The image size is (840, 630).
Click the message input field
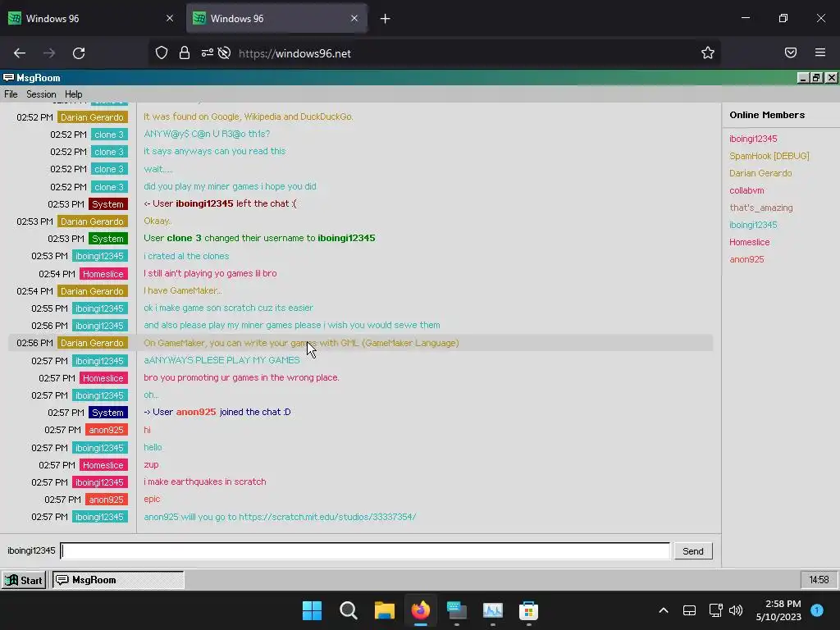[365, 550]
